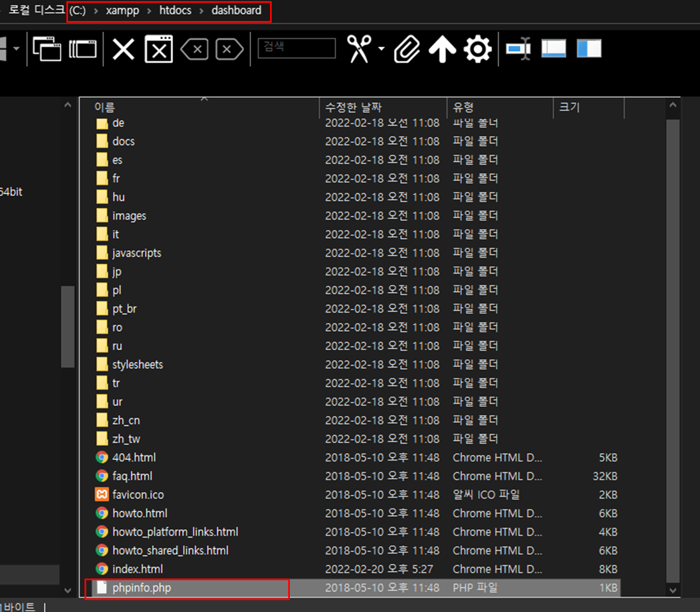Image resolution: width=700 pixels, height=612 pixels.
Task: Select the docs folder icon
Action: click(102, 141)
